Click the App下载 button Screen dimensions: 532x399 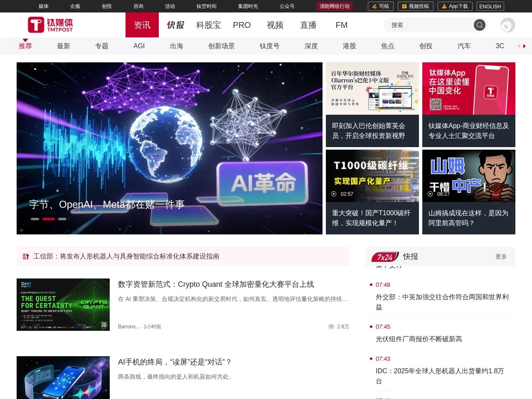455,6
